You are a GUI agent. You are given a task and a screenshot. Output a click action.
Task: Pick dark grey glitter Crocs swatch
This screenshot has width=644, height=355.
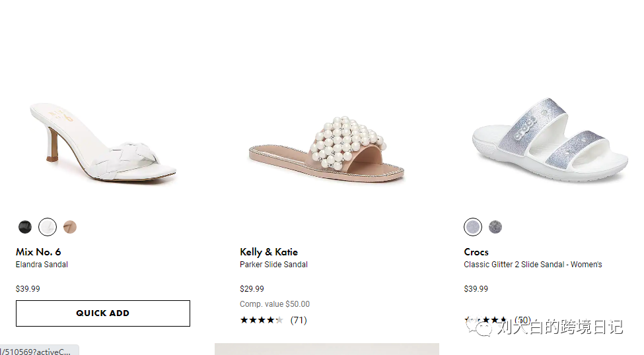pos(495,227)
